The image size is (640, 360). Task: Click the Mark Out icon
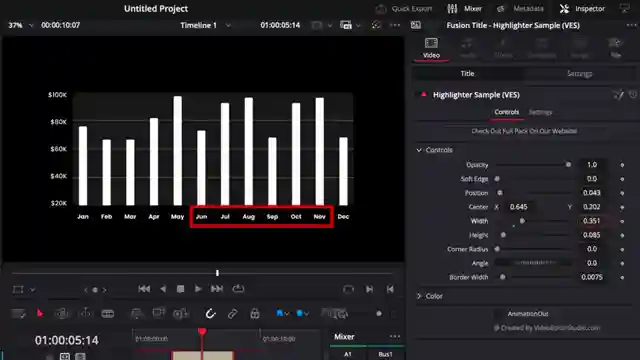(x=390, y=289)
